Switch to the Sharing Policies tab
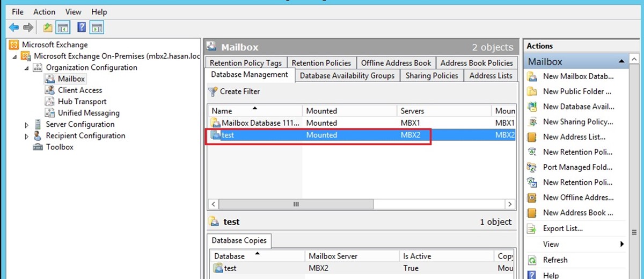The width and height of the screenshot is (644, 279). [x=432, y=76]
